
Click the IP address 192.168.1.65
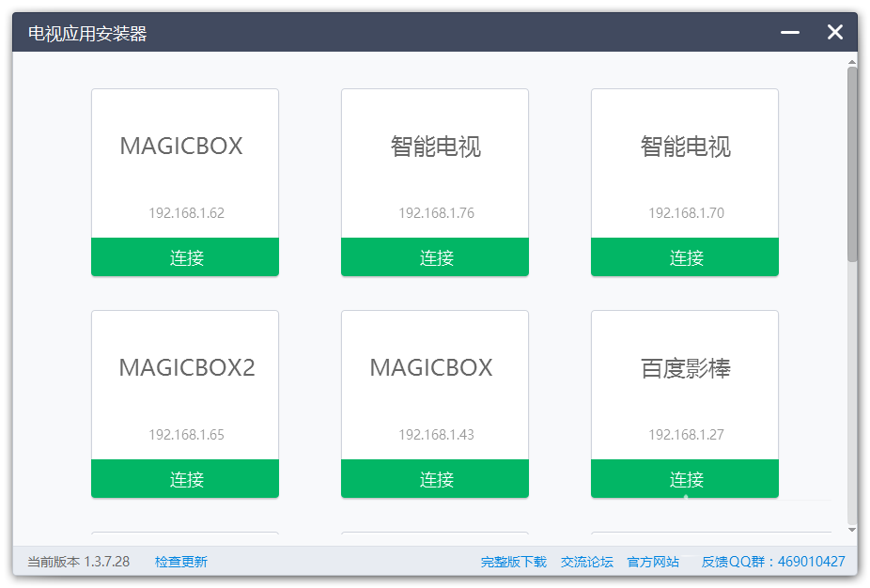point(186,434)
